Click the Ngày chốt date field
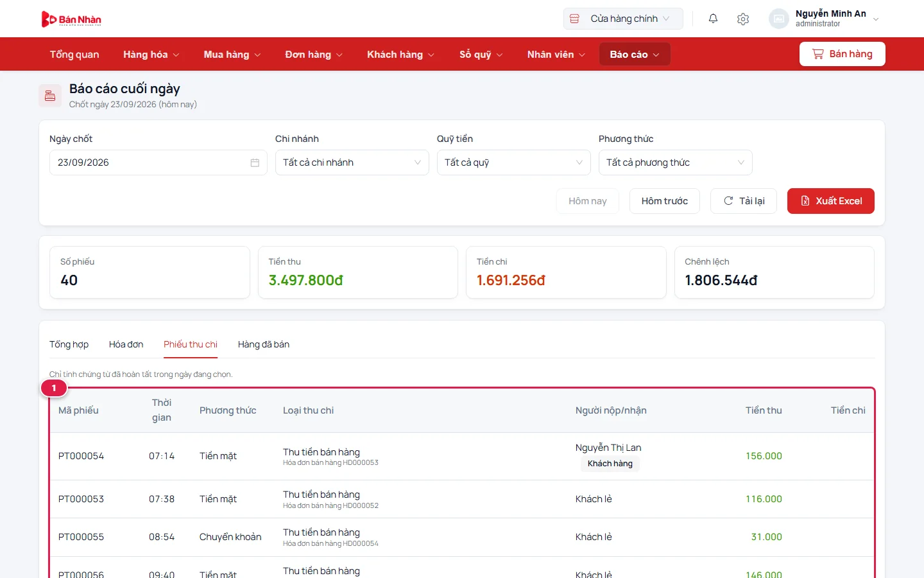 (x=158, y=162)
